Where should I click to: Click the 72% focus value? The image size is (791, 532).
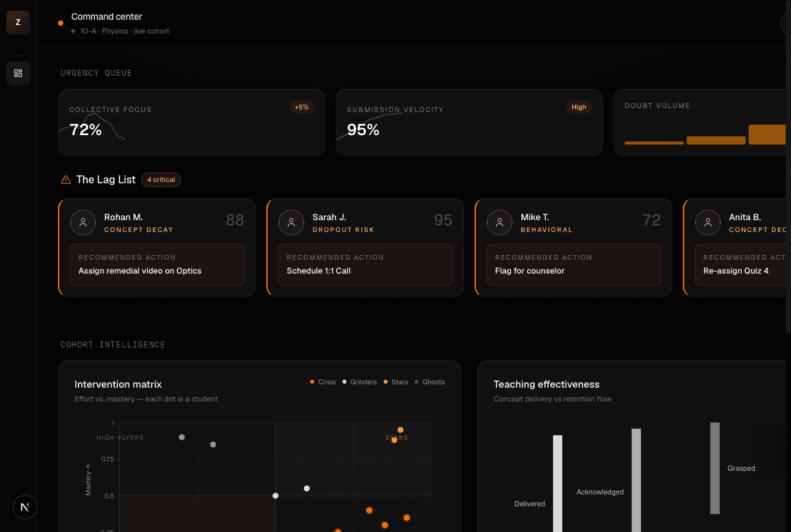tap(86, 130)
